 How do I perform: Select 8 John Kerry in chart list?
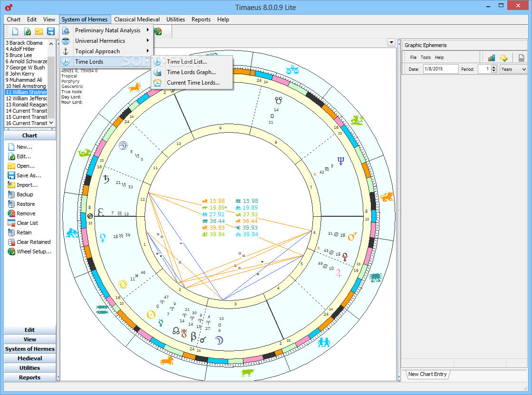pos(26,74)
